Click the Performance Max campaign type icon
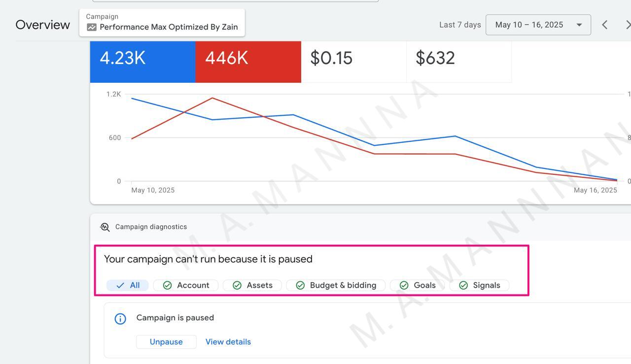Screen dimensions: 631x364 point(92,28)
